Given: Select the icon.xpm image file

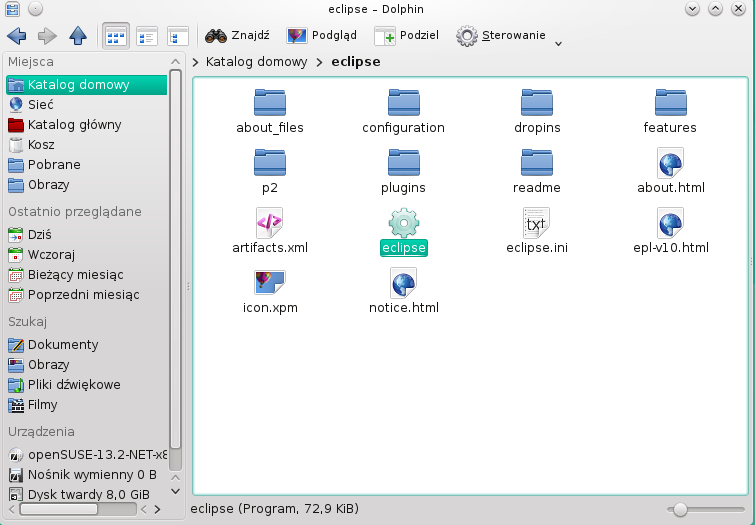Looking at the screenshot, I should point(270,282).
